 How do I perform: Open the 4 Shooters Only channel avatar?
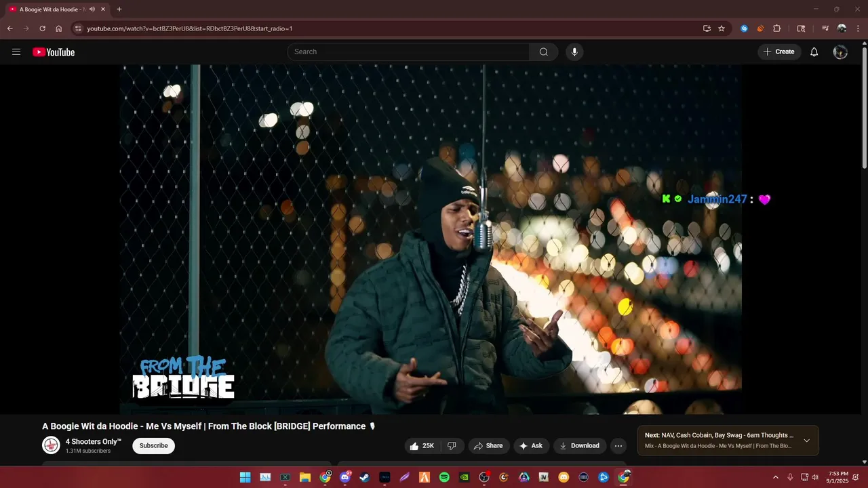(51, 445)
